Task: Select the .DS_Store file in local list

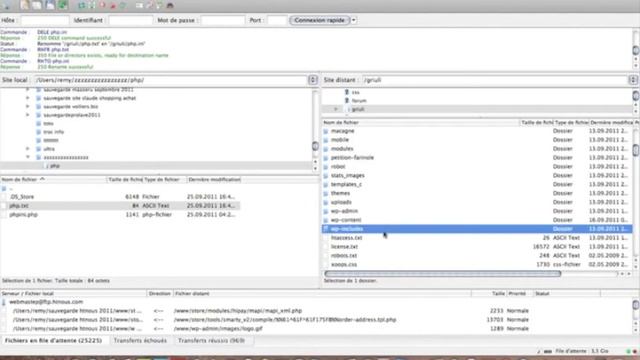Action: tap(120, 197)
